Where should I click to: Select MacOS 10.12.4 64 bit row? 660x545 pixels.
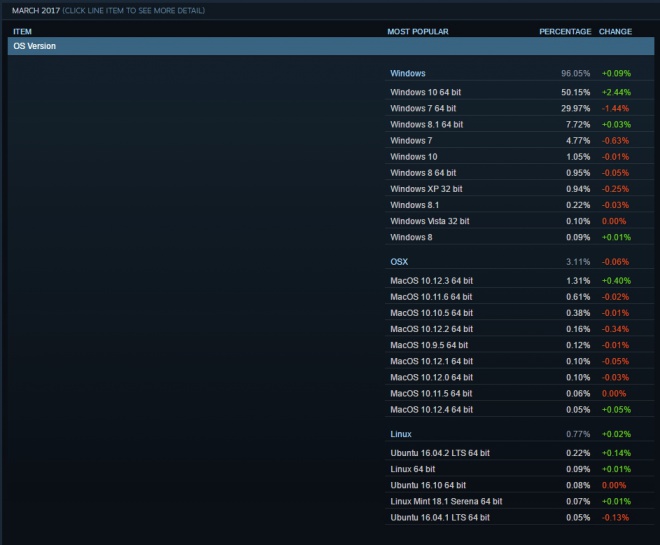519,409
